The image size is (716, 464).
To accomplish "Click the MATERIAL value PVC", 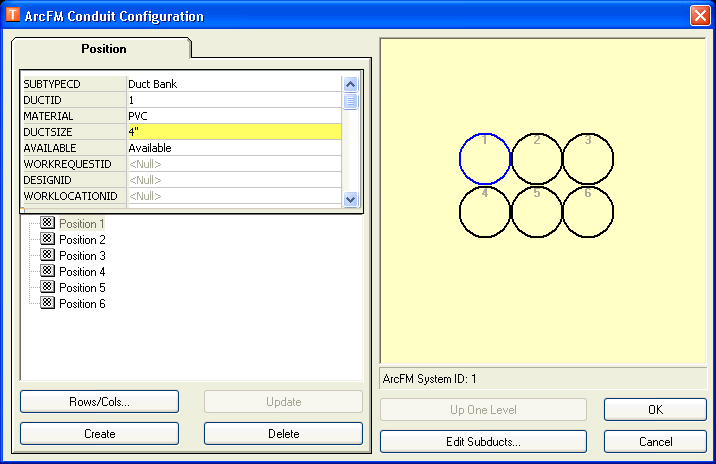I will click(x=234, y=116).
